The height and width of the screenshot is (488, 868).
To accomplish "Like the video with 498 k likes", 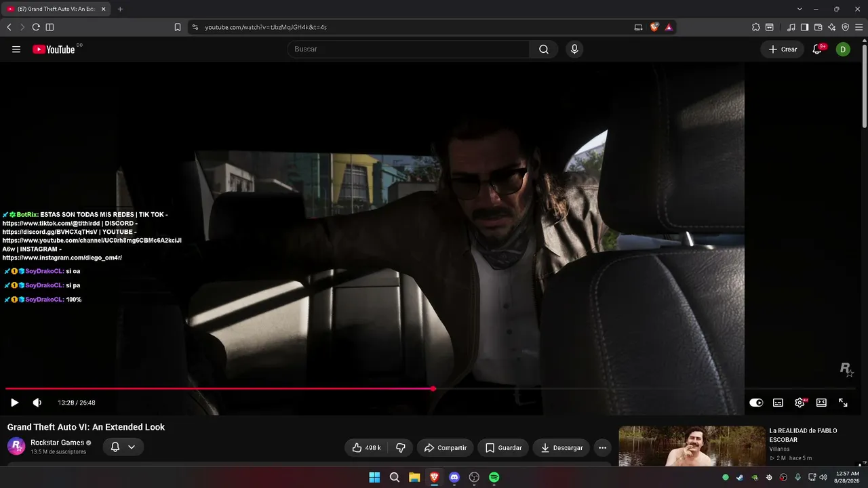I will [366, 448].
